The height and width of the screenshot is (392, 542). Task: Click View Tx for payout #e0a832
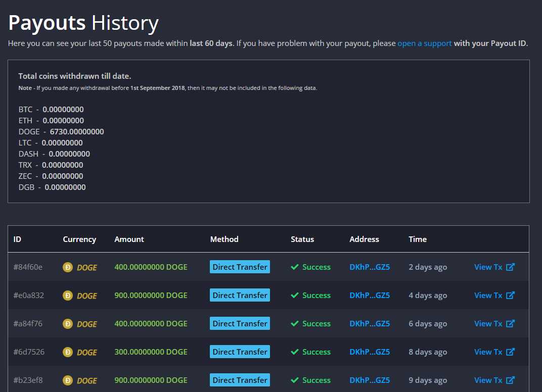[x=488, y=296]
